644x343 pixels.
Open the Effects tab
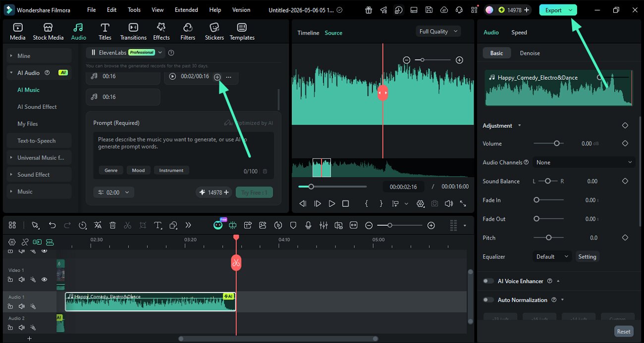point(161,32)
